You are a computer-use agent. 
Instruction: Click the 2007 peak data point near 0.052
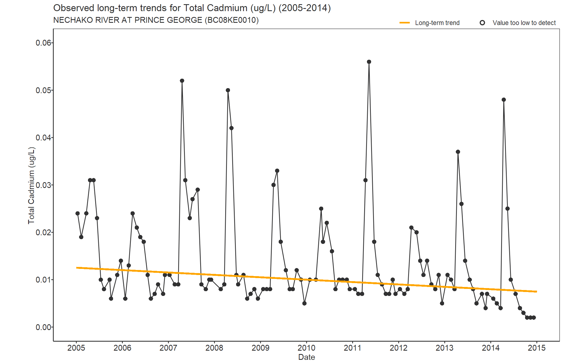point(182,81)
